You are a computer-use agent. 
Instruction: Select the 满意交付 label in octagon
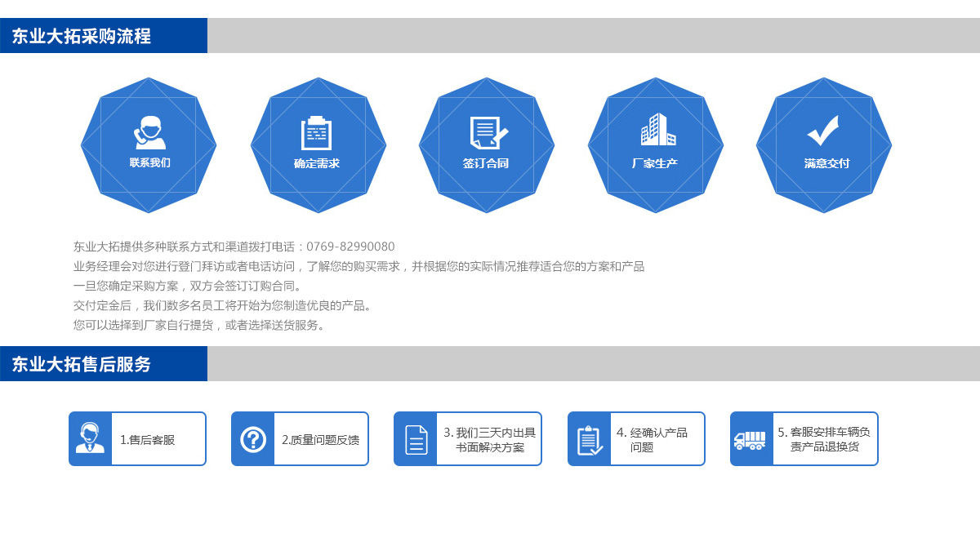(x=827, y=163)
